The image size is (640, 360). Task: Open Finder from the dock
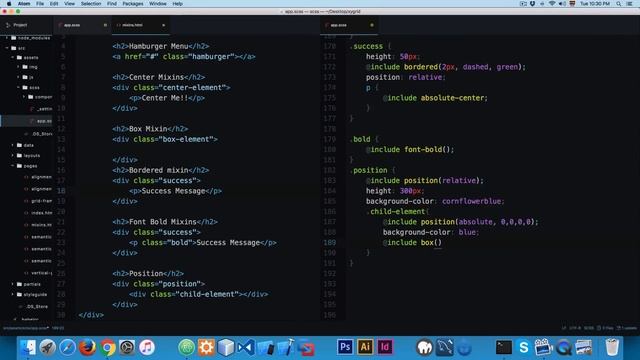pyautogui.click(x=28, y=347)
